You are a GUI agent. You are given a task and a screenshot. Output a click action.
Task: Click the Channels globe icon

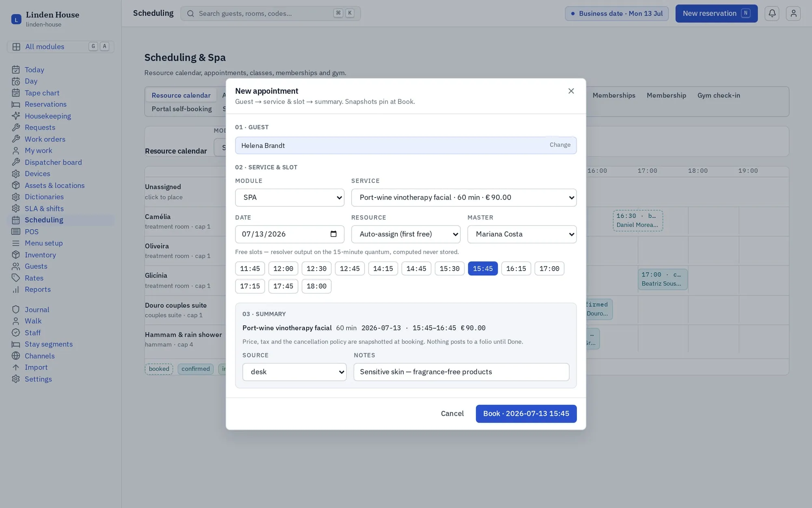click(x=16, y=356)
